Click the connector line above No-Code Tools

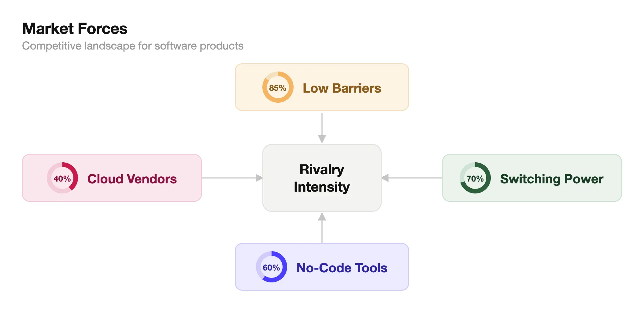coord(322,232)
